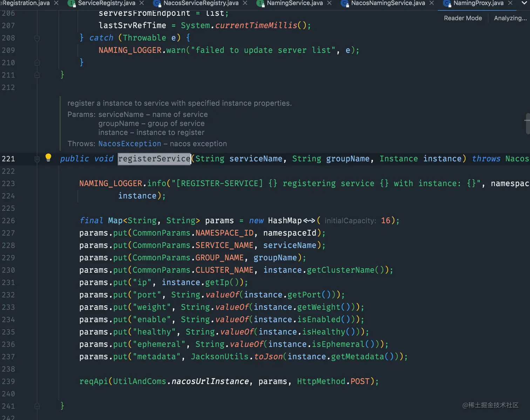Screen dimensions: 530x420
Task: Click the doc comment line about registering an instance
Action: coord(179,103)
